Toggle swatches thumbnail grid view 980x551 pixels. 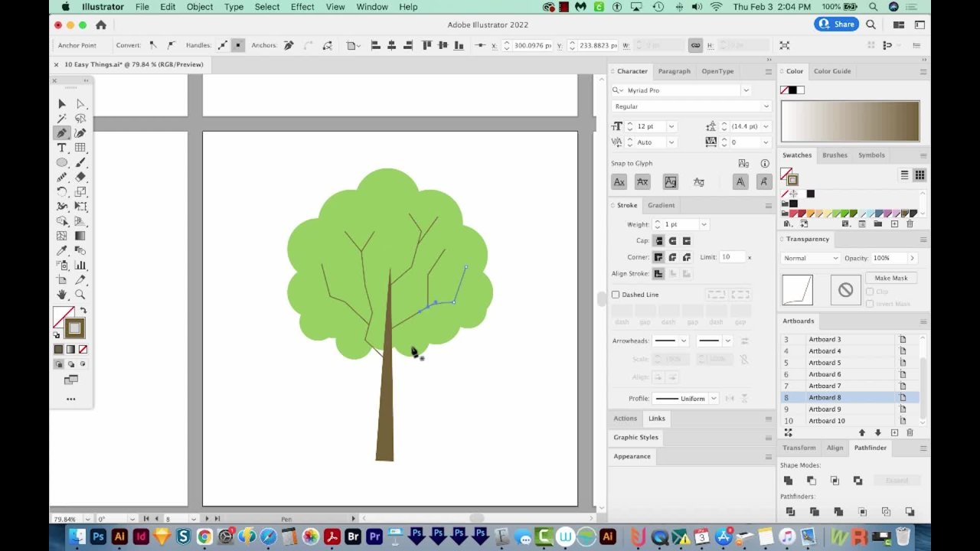click(x=919, y=175)
